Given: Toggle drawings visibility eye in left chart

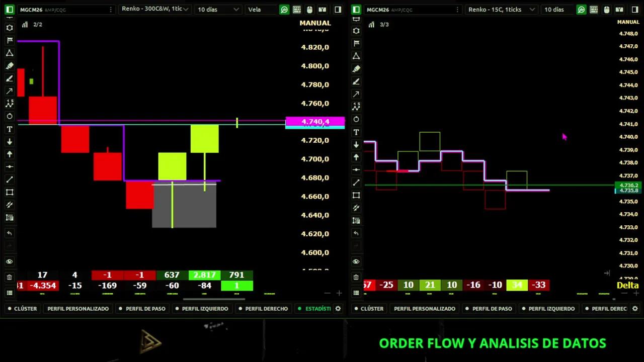Looking at the screenshot, I should [x=10, y=261].
